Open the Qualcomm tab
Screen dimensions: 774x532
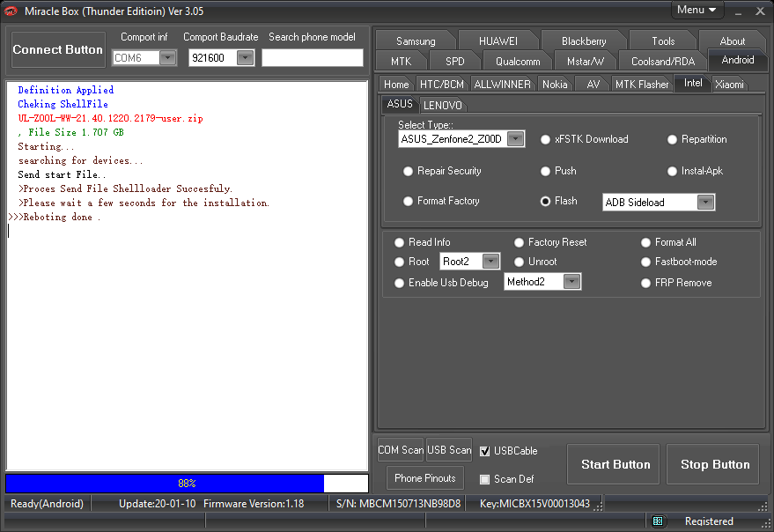(x=517, y=62)
